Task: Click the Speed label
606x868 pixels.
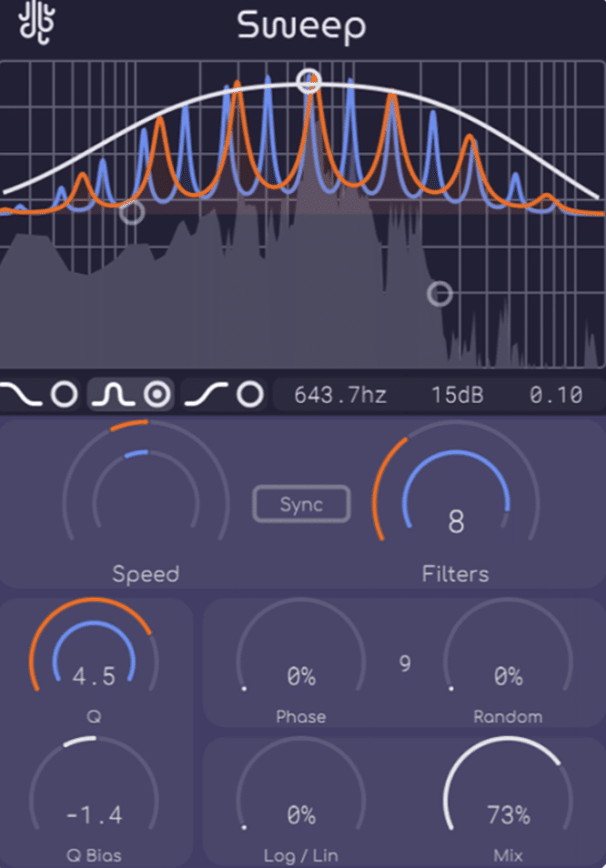Action: (146, 574)
